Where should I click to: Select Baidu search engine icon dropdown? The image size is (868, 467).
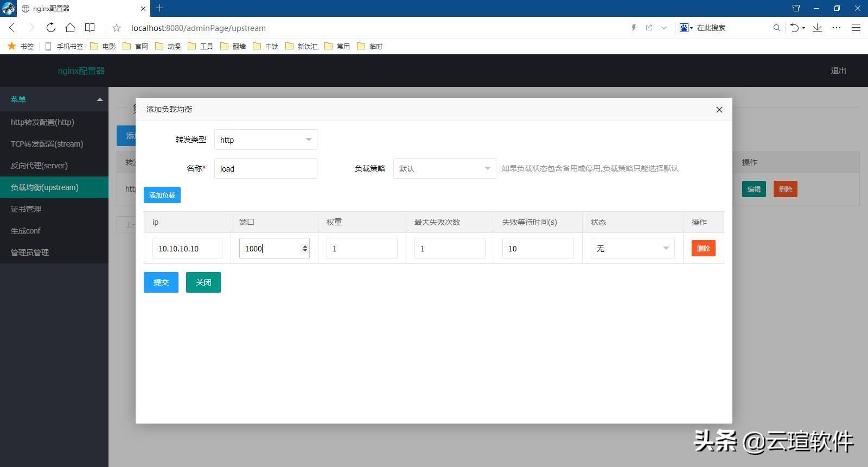(x=686, y=28)
